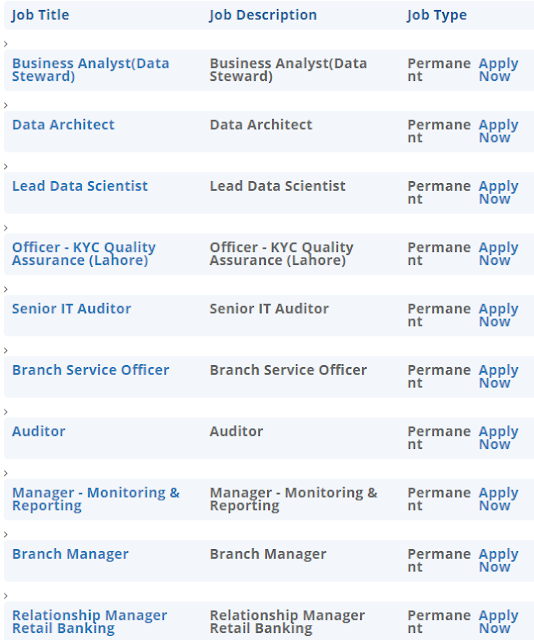The image size is (534, 640).
Task: Expand chevron above Lead Data Scientist row
Action: (6, 167)
